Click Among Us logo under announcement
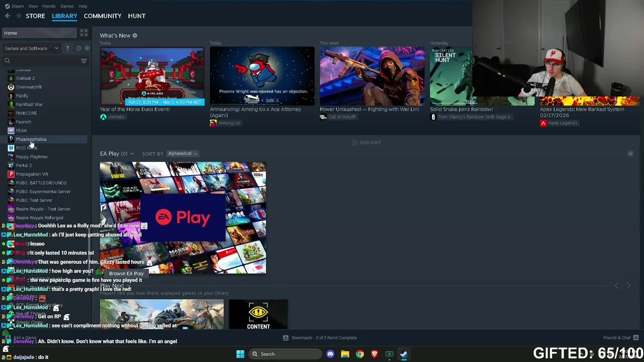The width and height of the screenshot is (644, 362). pyautogui.click(x=213, y=123)
